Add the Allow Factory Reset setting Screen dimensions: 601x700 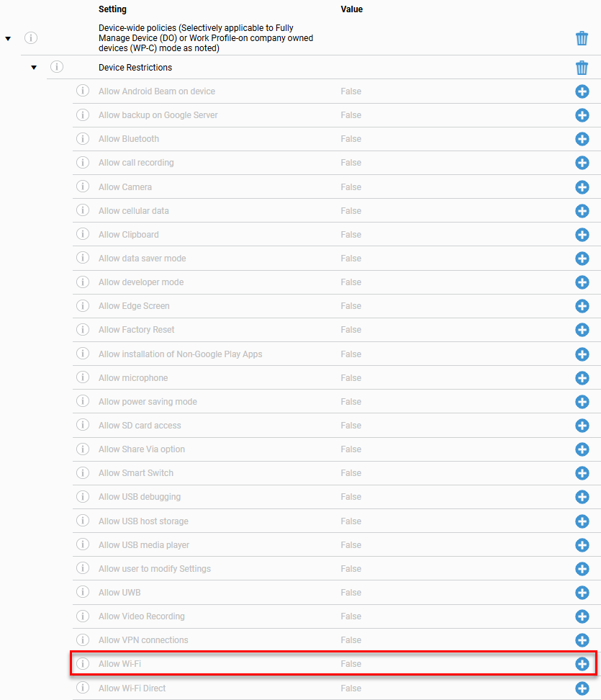coord(582,330)
